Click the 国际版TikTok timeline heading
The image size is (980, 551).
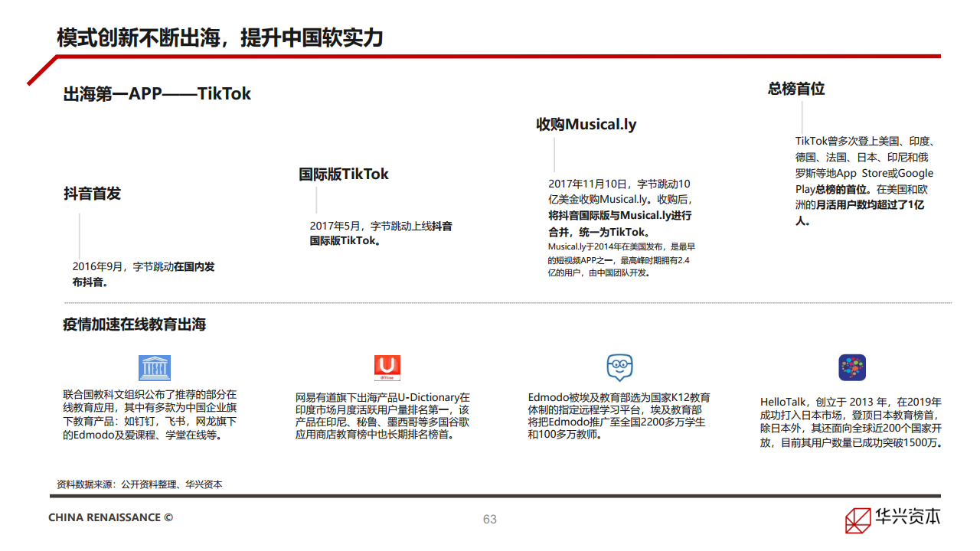344,174
